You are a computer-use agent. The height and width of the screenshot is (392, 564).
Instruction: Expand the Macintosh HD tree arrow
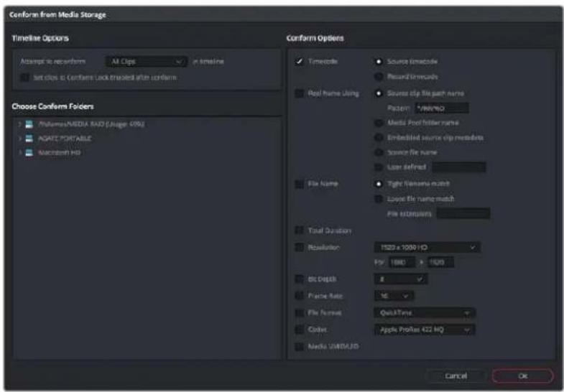click(20, 152)
